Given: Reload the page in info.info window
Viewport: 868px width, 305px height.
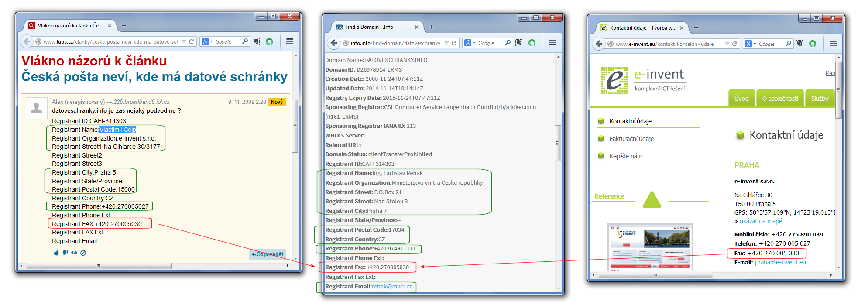Looking at the screenshot, I should tap(454, 43).
